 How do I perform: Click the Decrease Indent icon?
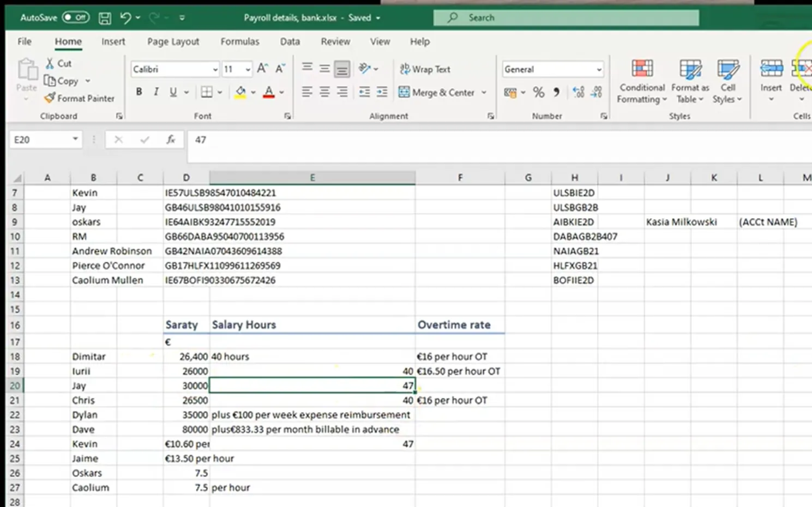[364, 92]
